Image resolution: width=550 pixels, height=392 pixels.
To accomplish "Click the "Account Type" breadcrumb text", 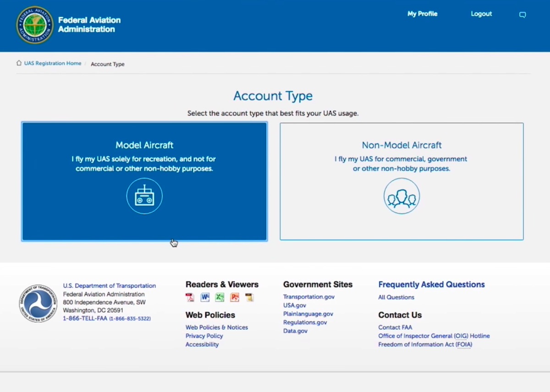I will pos(108,64).
